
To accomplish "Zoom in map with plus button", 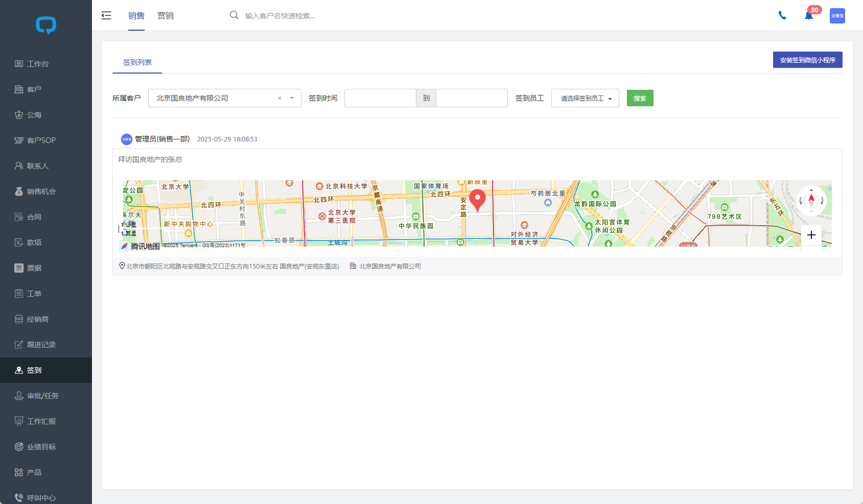I will [x=811, y=235].
